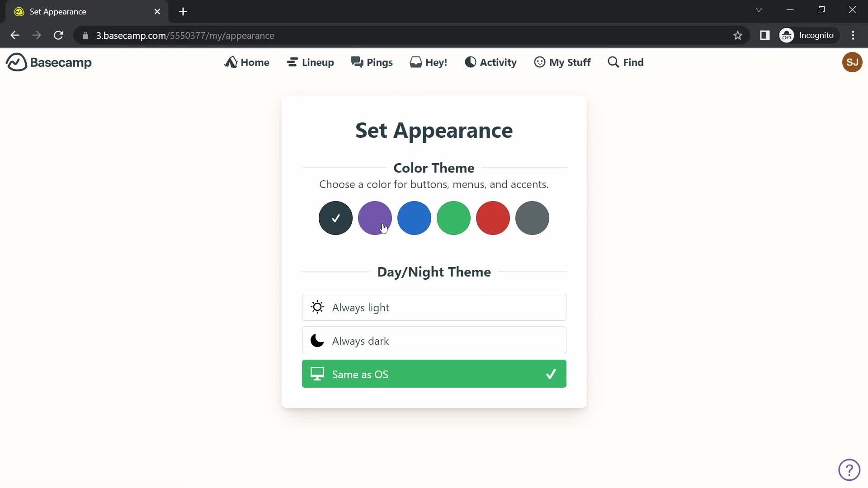Open the Hey! notifications icon
The image size is (868, 488).
(x=429, y=62)
